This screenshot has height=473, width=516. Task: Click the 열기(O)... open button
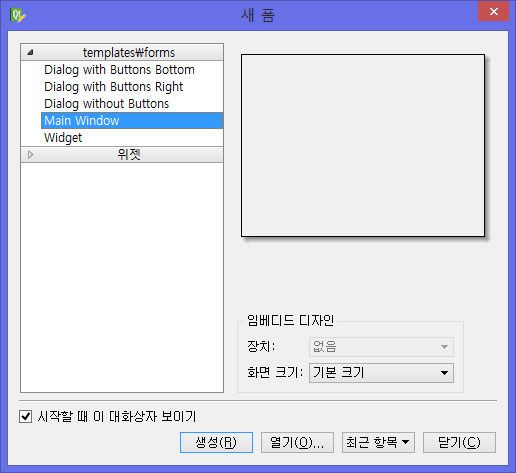pyautogui.click(x=297, y=442)
